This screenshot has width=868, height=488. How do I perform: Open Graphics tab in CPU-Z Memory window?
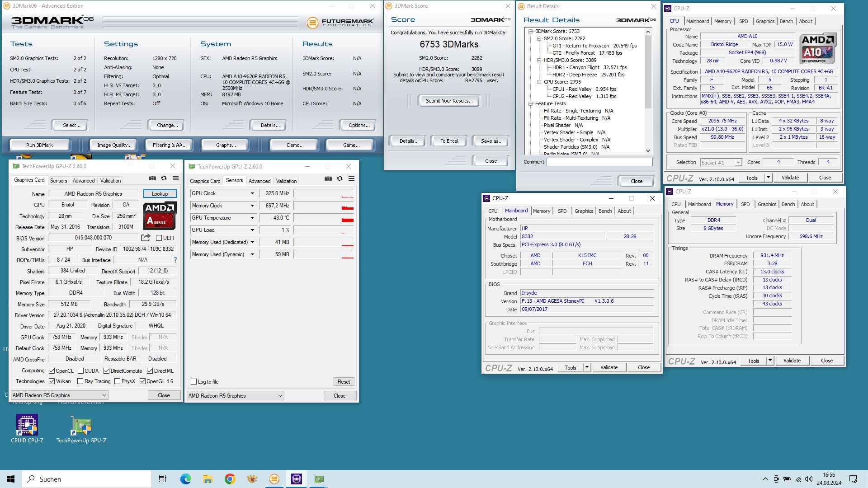point(767,204)
